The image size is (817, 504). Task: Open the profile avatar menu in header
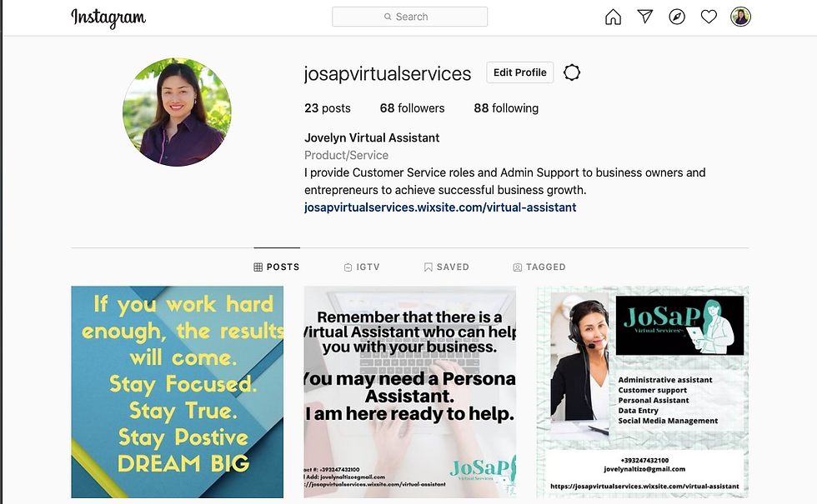740,17
